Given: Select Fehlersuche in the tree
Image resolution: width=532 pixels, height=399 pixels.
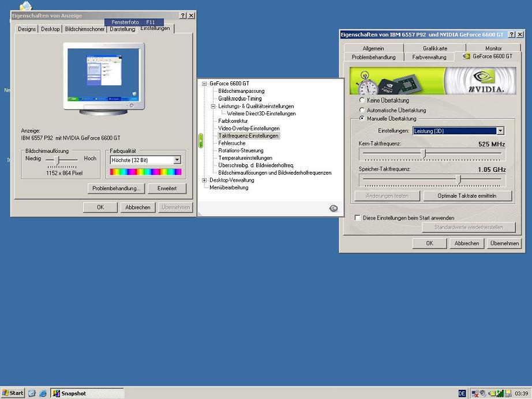Looking at the screenshot, I should pos(232,143).
